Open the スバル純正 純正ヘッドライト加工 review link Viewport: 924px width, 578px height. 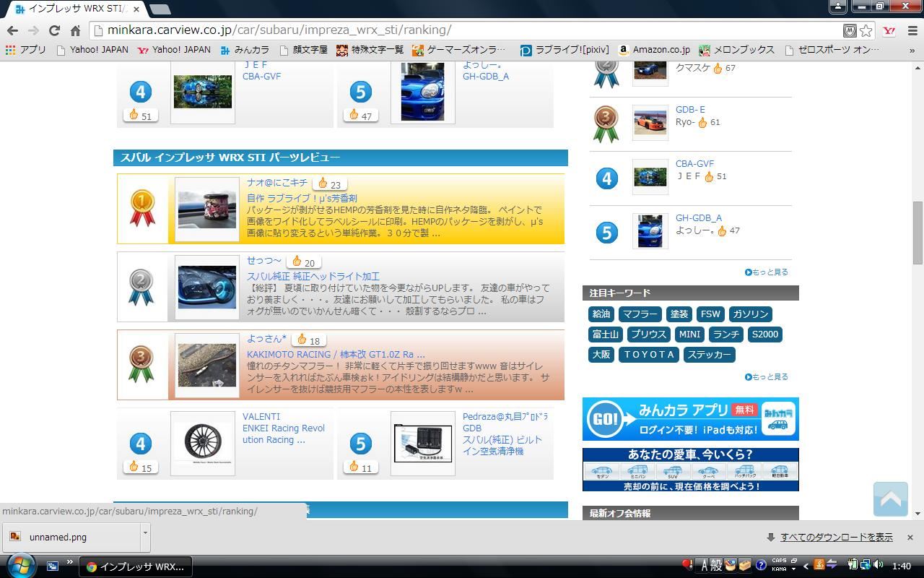(313, 276)
